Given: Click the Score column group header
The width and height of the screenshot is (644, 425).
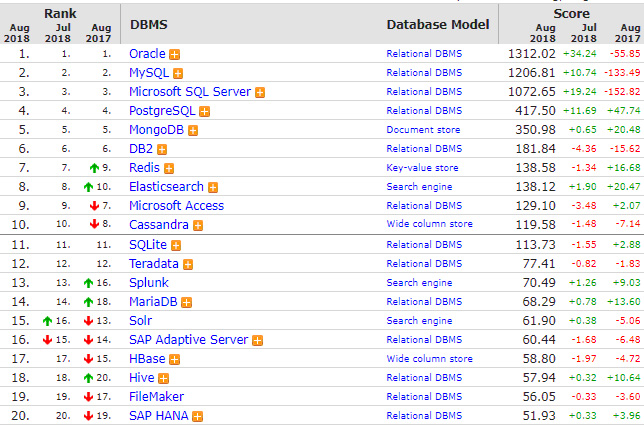Looking at the screenshot, I should pos(571,14).
